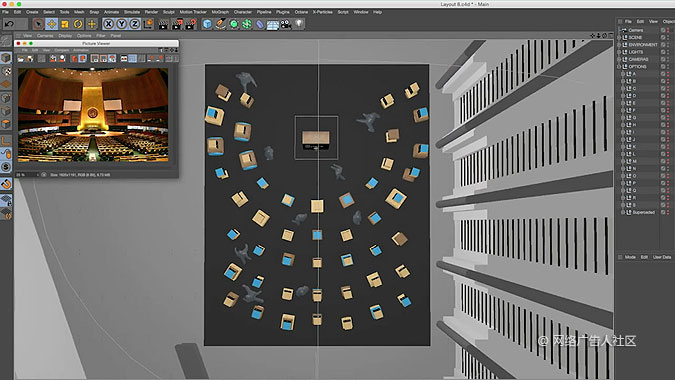
Task: Click the Make Editable icon in left palette
Action: pyautogui.click(x=6, y=40)
